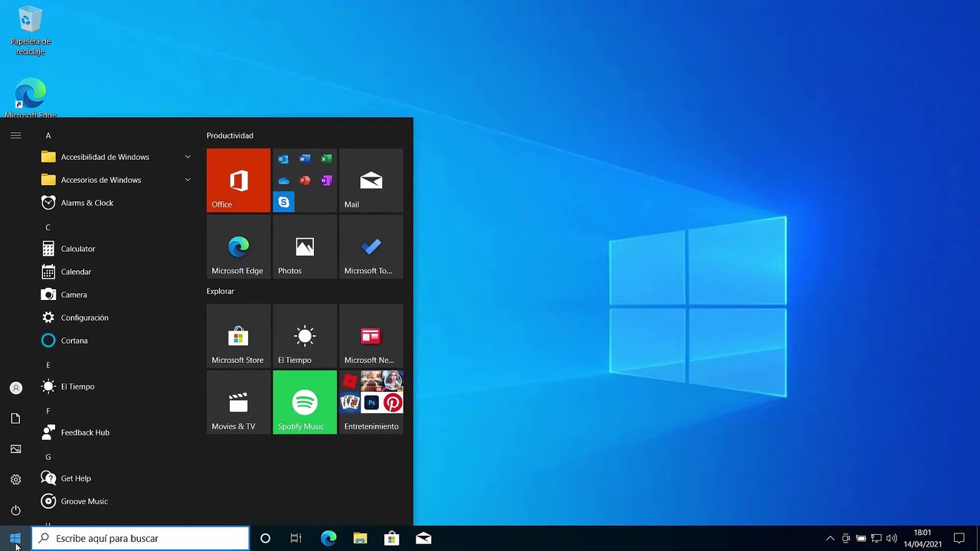Open the Entretenimiento tile folder
Image resolution: width=980 pixels, height=551 pixels.
(x=371, y=403)
